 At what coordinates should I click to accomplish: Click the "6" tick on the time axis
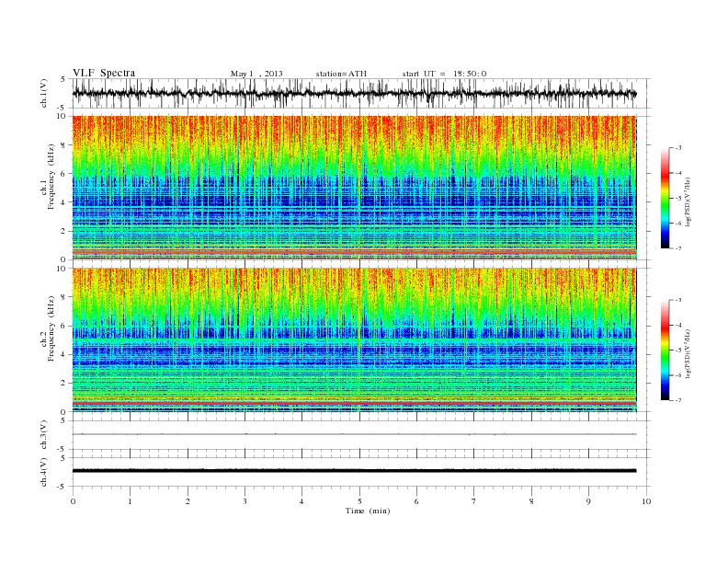pos(416,501)
